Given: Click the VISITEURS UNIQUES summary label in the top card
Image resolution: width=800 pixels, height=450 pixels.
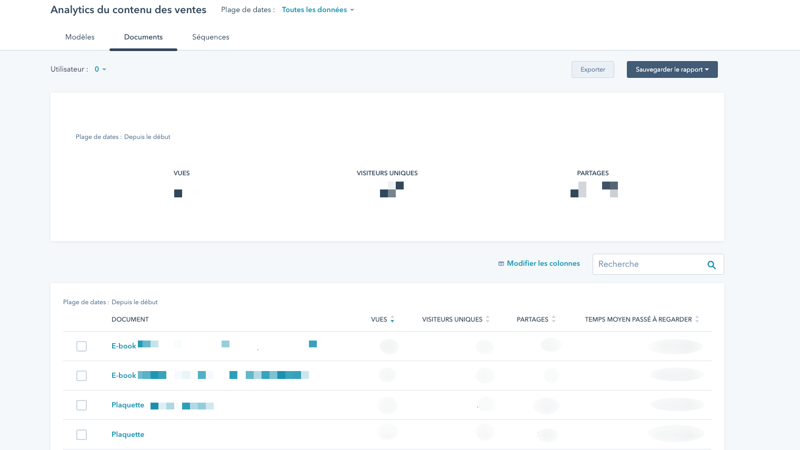Looking at the screenshot, I should pyautogui.click(x=387, y=173).
